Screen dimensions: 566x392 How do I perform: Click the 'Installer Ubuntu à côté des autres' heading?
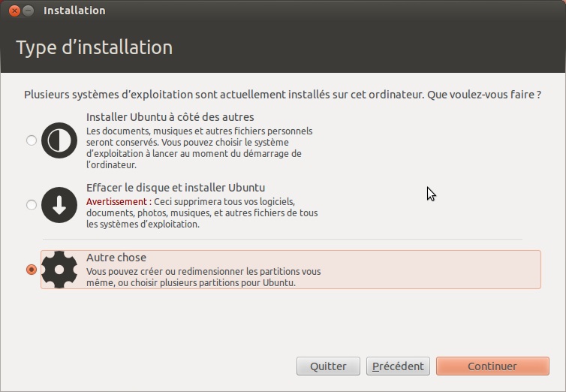[x=170, y=117]
